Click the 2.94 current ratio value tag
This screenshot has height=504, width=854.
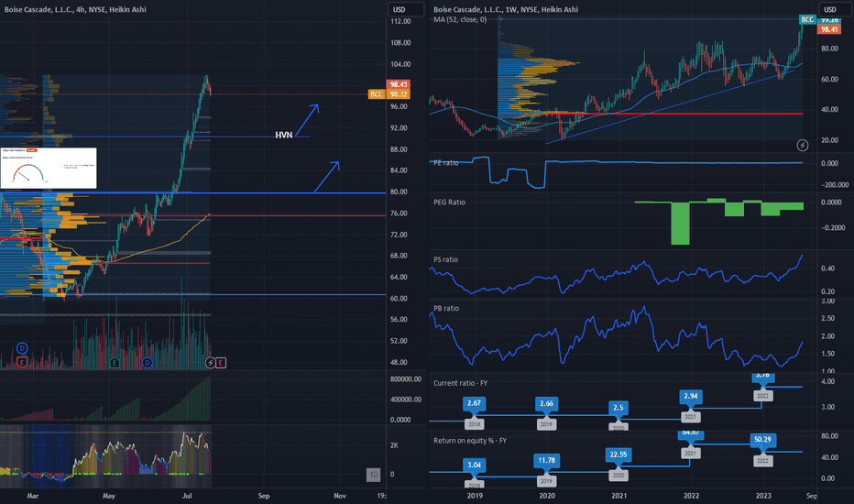691,396
